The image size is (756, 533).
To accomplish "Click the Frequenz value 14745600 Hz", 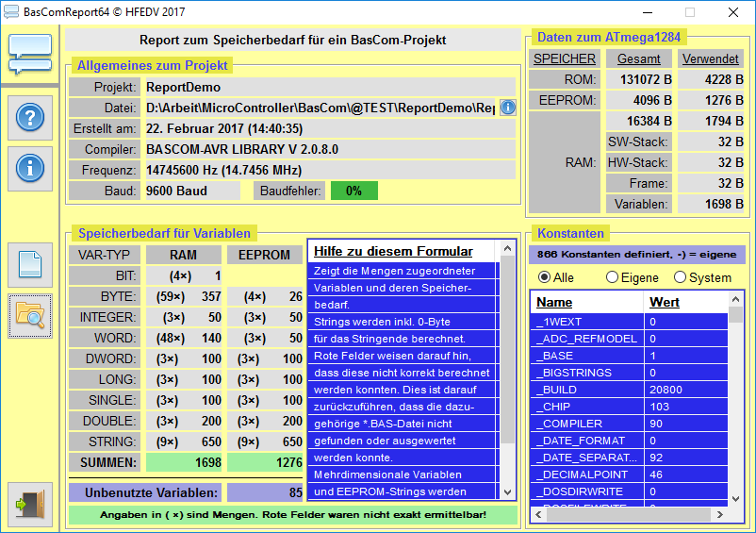I will click(x=330, y=170).
